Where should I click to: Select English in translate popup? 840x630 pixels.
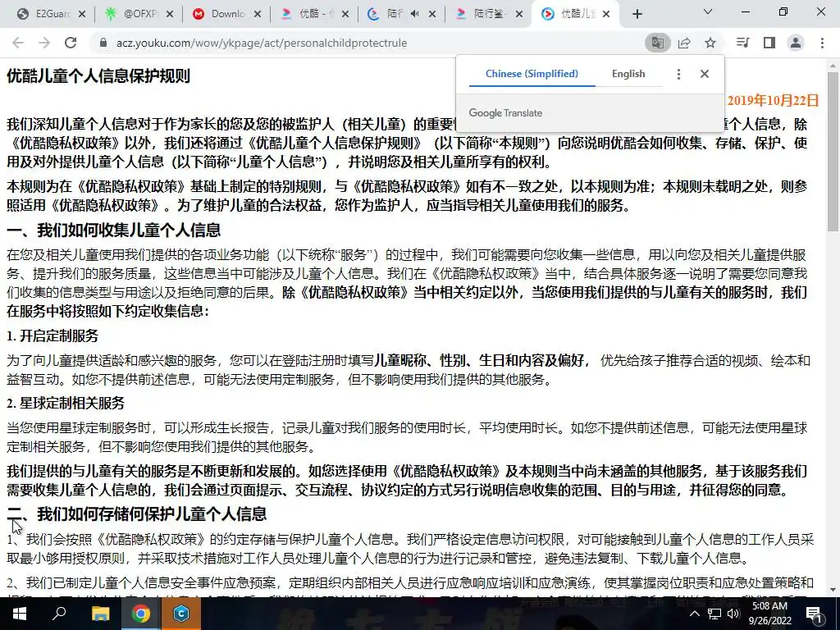(x=628, y=74)
